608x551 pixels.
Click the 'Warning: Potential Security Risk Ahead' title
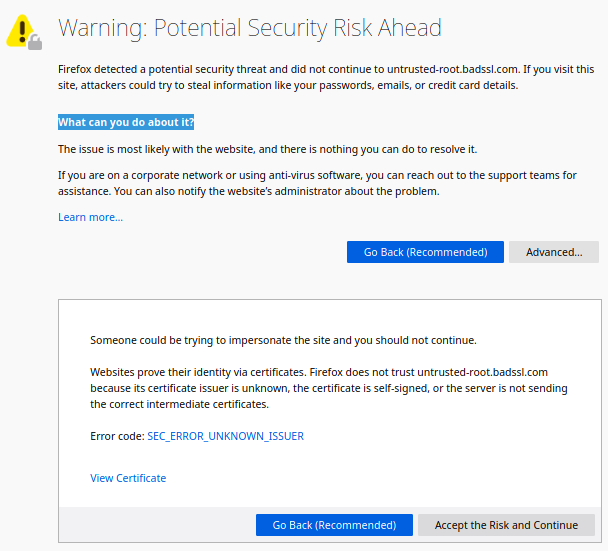click(250, 28)
